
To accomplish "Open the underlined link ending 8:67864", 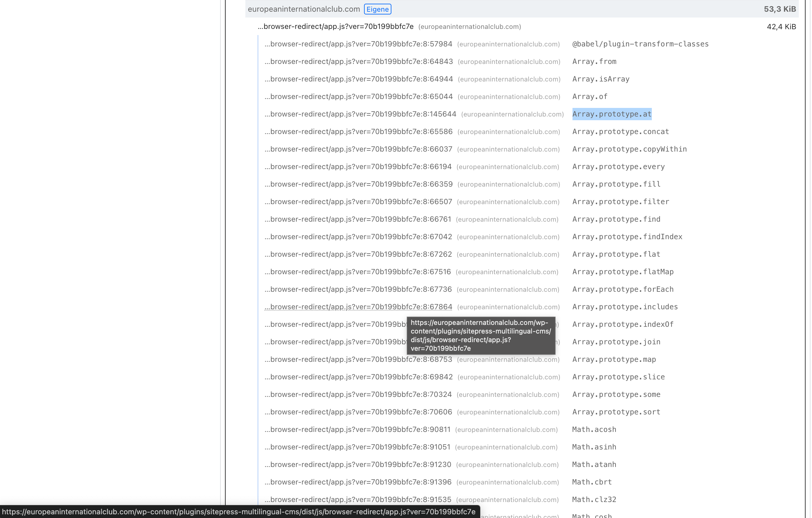I will pos(358,307).
